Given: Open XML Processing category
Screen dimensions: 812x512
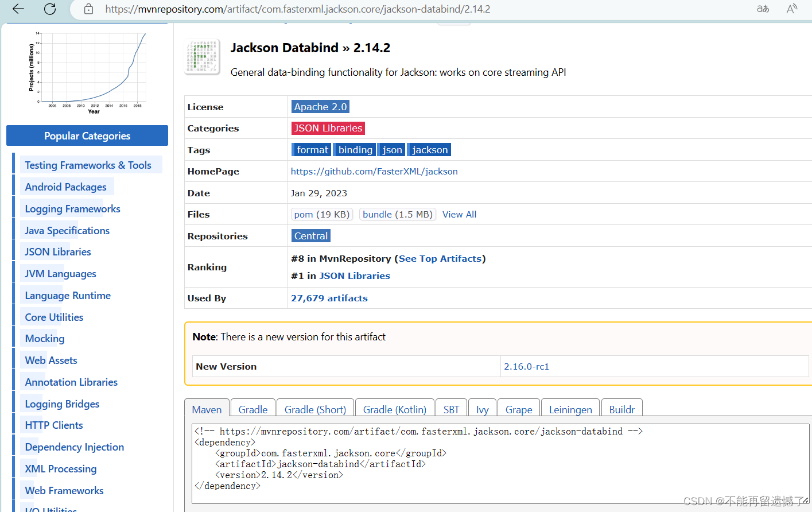Looking at the screenshot, I should [x=61, y=469].
